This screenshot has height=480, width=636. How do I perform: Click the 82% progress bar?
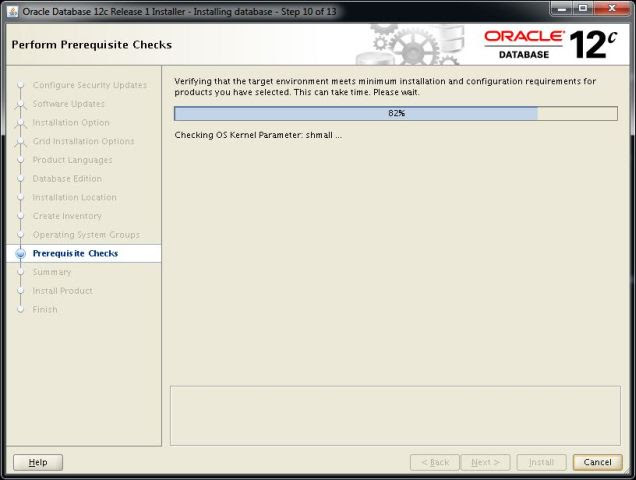coord(396,113)
